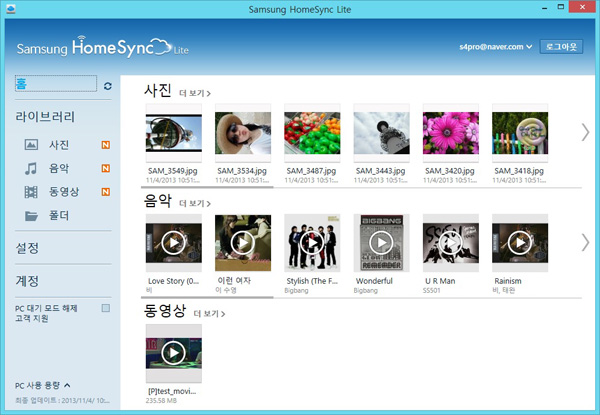Open the 계정 section in sidebar
The image size is (600, 415).
coord(27,281)
